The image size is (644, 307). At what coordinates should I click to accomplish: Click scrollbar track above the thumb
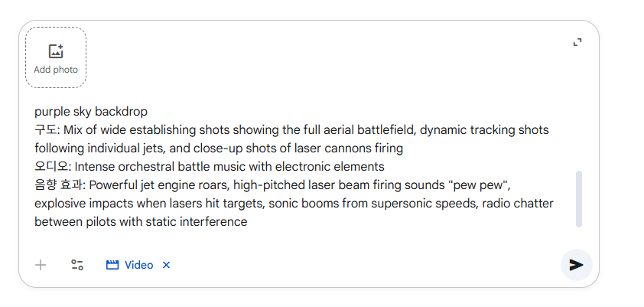point(579,136)
